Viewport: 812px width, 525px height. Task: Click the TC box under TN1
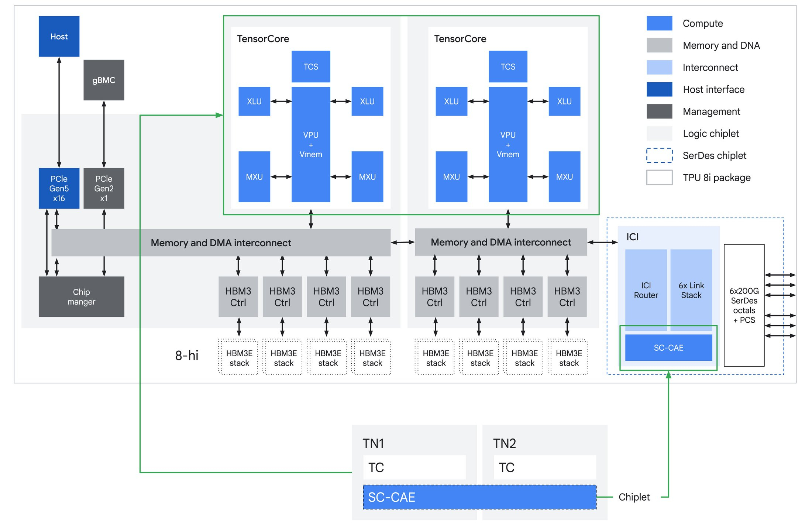click(x=414, y=467)
